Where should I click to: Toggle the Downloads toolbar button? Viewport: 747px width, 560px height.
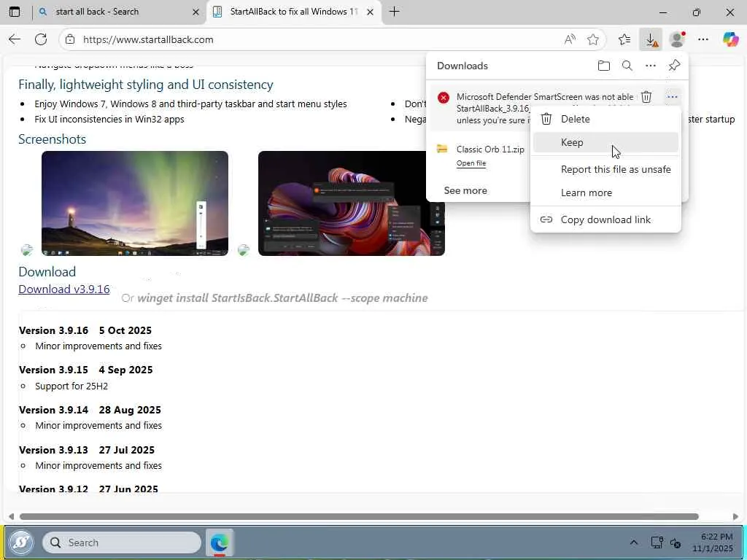(651, 39)
